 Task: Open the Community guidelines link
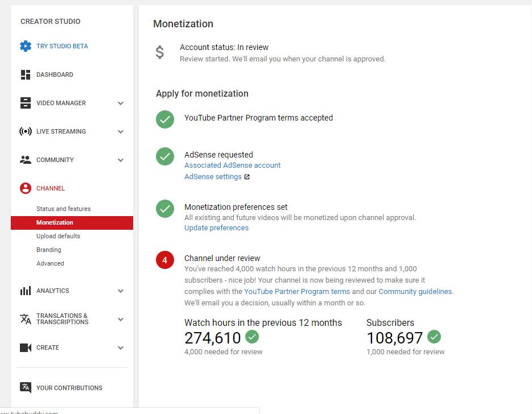pyautogui.click(x=415, y=292)
